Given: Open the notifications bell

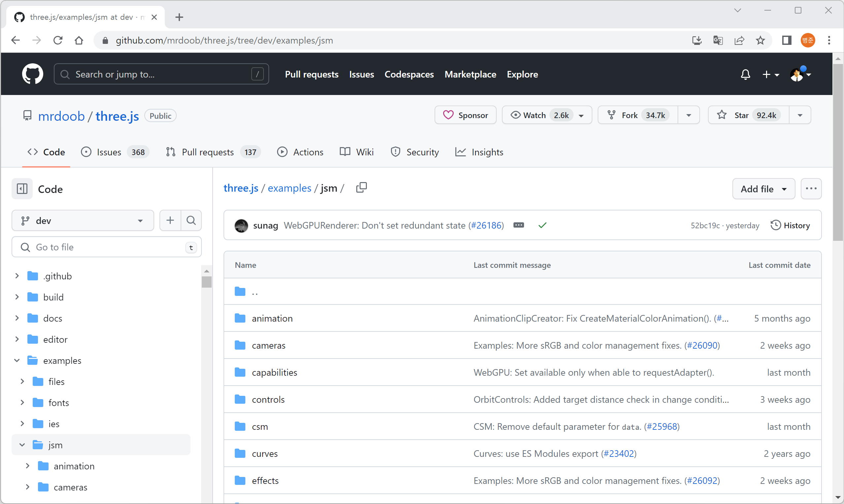Looking at the screenshot, I should tap(745, 74).
